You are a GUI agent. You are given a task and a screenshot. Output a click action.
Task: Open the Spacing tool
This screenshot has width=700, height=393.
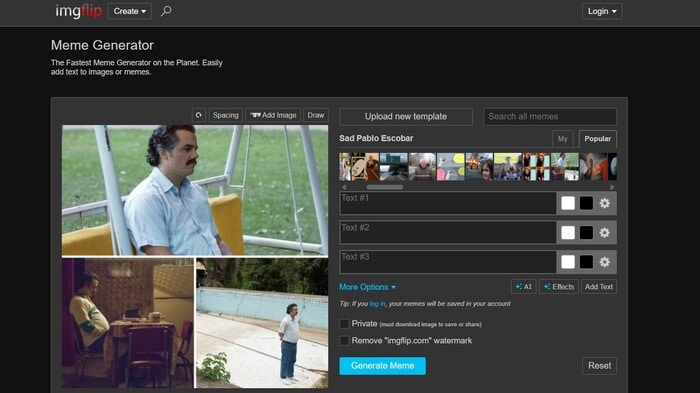tap(225, 115)
